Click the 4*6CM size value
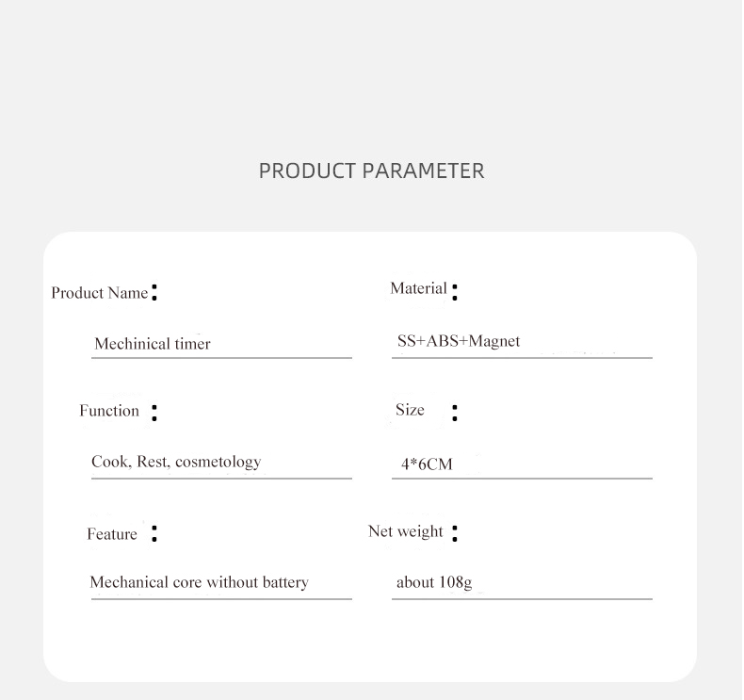 (x=427, y=464)
